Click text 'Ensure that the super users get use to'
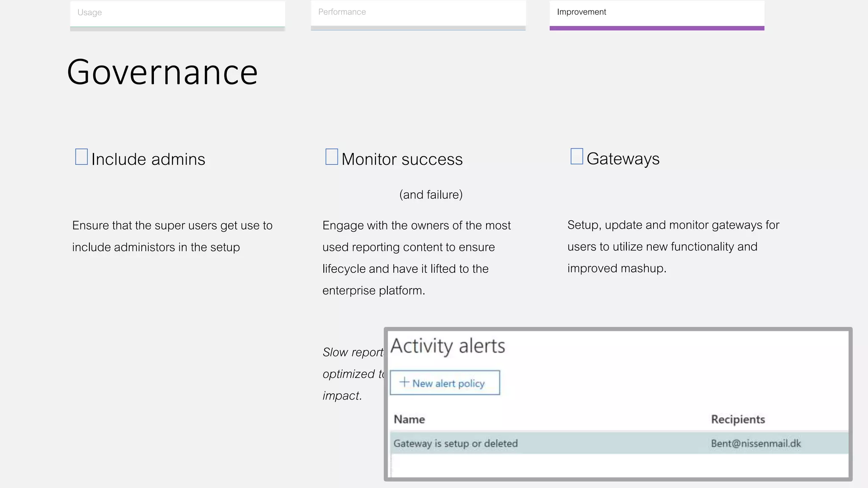 [172, 226]
